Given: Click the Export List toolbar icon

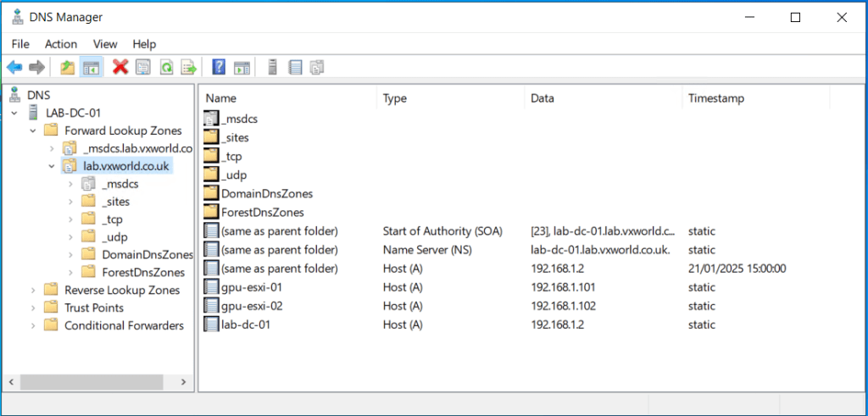Looking at the screenshot, I should click(188, 67).
